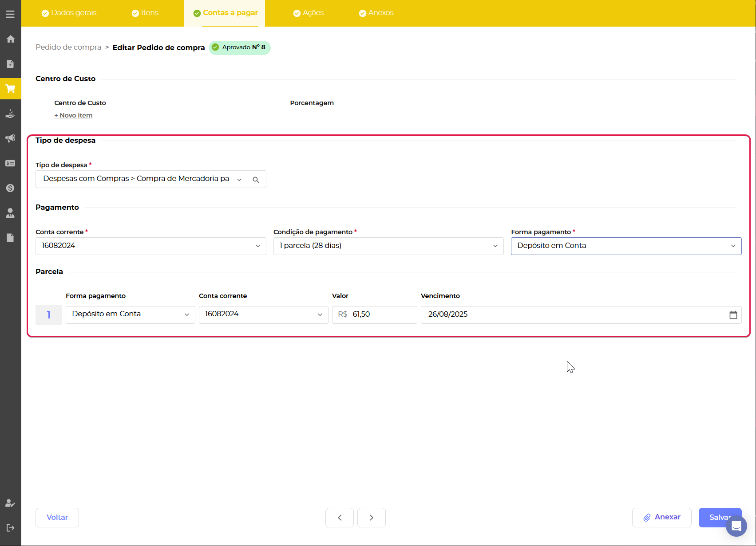Image resolution: width=756 pixels, height=546 pixels.
Task: Click the Valor input field
Action: (x=382, y=314)
